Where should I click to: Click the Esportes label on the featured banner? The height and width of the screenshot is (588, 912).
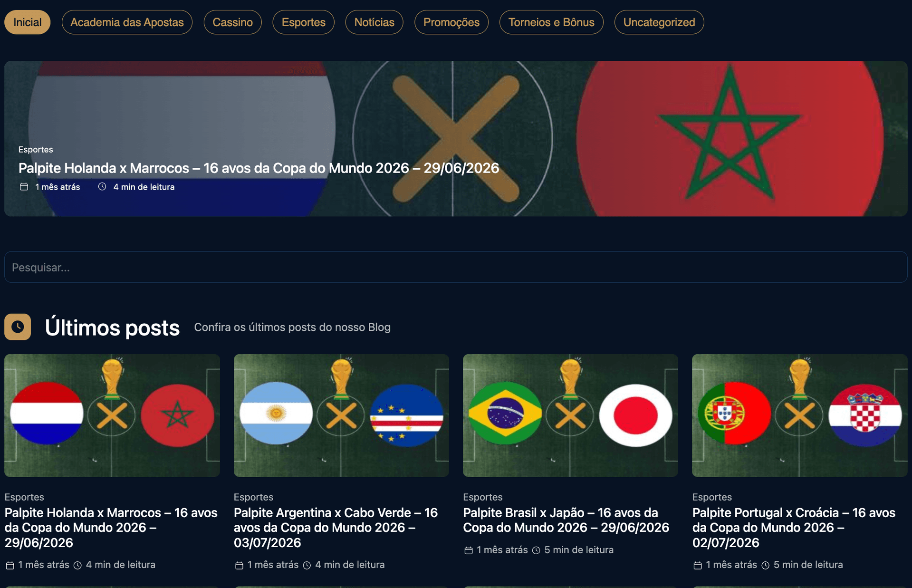(x=36, y=150)
